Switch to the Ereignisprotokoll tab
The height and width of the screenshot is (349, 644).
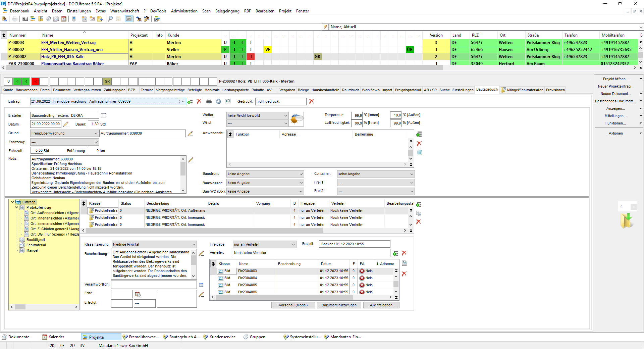pyautogui.click(x=408, y=90)
